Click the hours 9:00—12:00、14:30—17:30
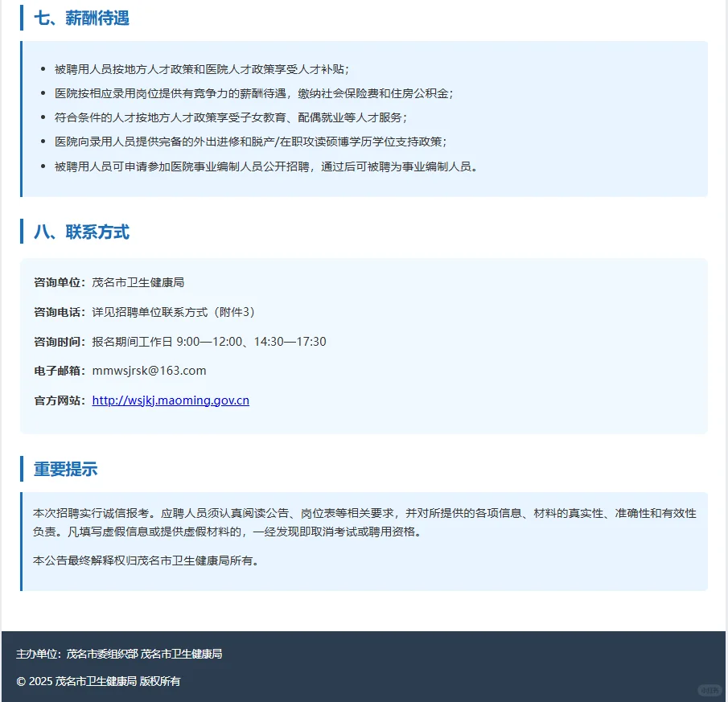The width and height of the screenshot is (728, 702). pos(251,342)
